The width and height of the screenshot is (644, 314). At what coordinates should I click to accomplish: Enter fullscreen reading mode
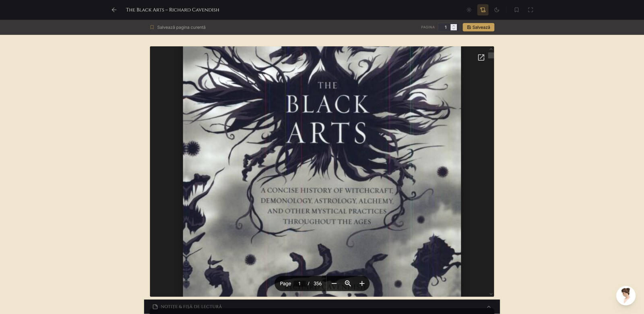pos(530,10)
